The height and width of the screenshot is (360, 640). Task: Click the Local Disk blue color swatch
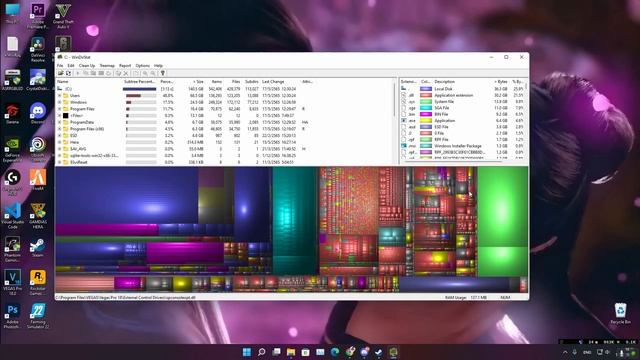[426, 89]
